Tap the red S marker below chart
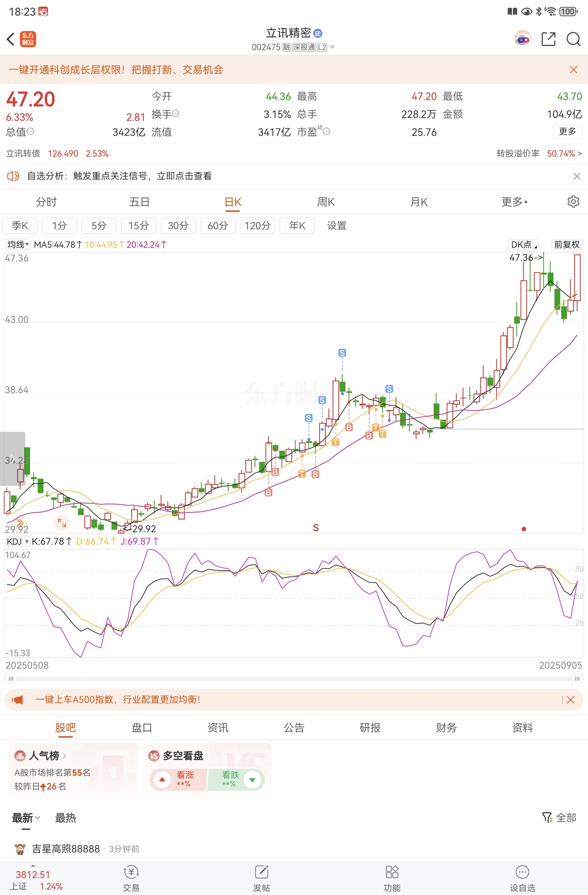Screen dimensions: 588x895 [x=316, y=528]
